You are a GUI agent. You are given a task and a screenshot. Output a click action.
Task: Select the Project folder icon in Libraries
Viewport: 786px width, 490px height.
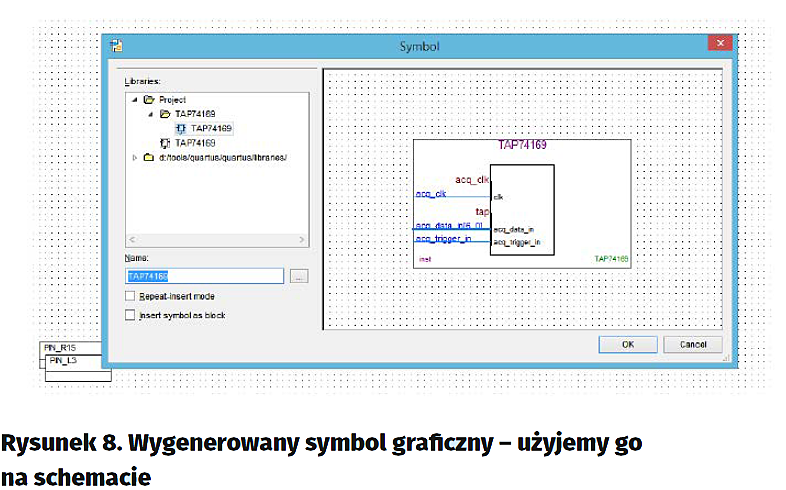click(148, 100)
